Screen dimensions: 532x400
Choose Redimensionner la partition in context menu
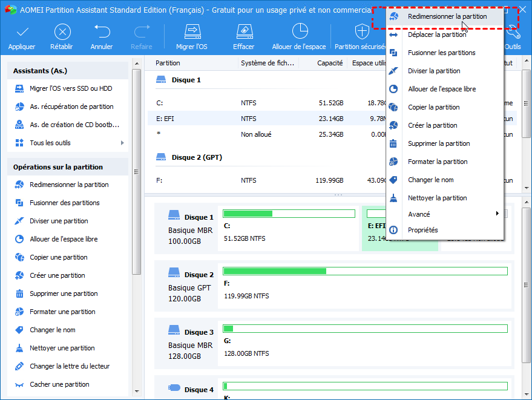(x=444, y=16)
